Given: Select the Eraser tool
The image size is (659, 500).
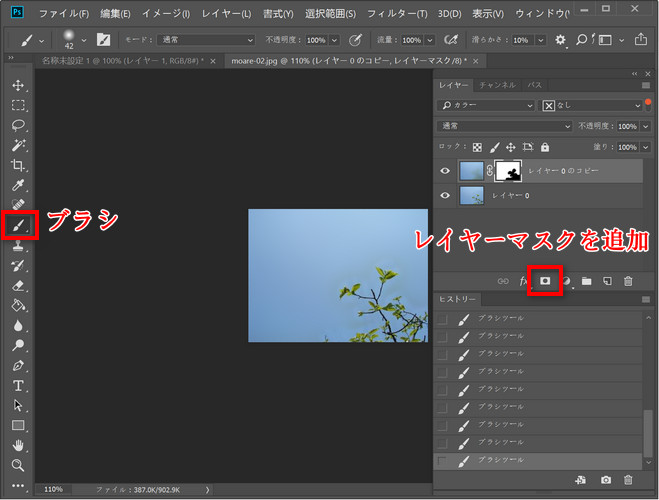Looking at the screenshot, I should pyautogui.click(x=18, y=286).
